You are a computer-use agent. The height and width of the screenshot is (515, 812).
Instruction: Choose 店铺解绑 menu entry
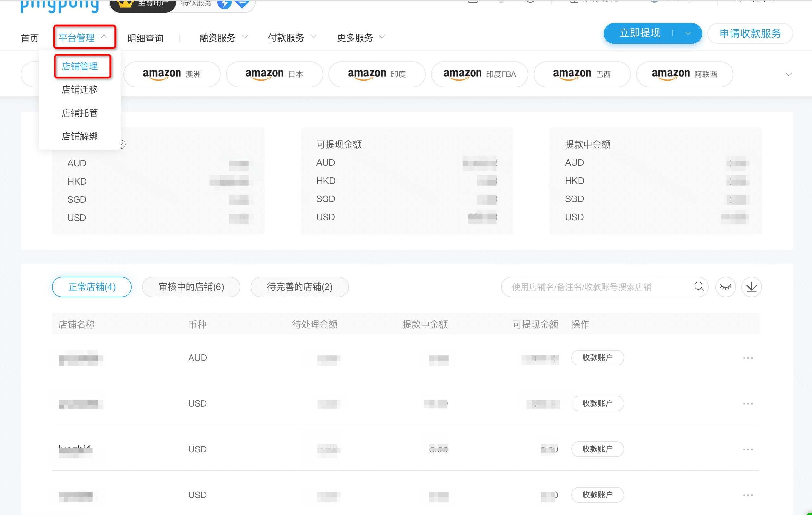point(80,136)
